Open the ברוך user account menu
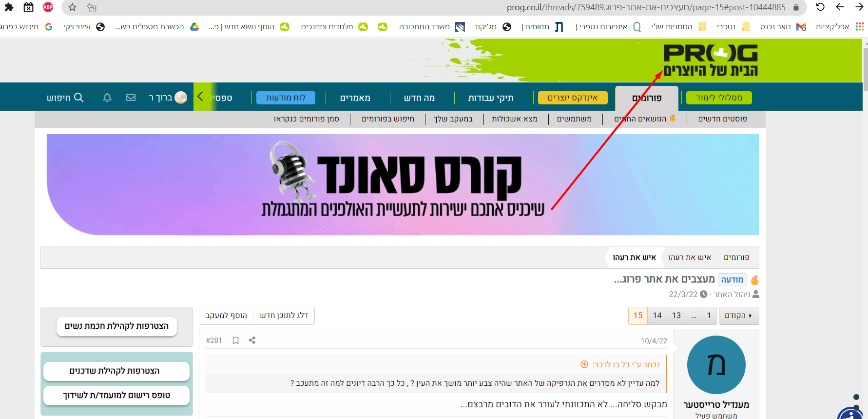868x419 pixels. (168, 98)
